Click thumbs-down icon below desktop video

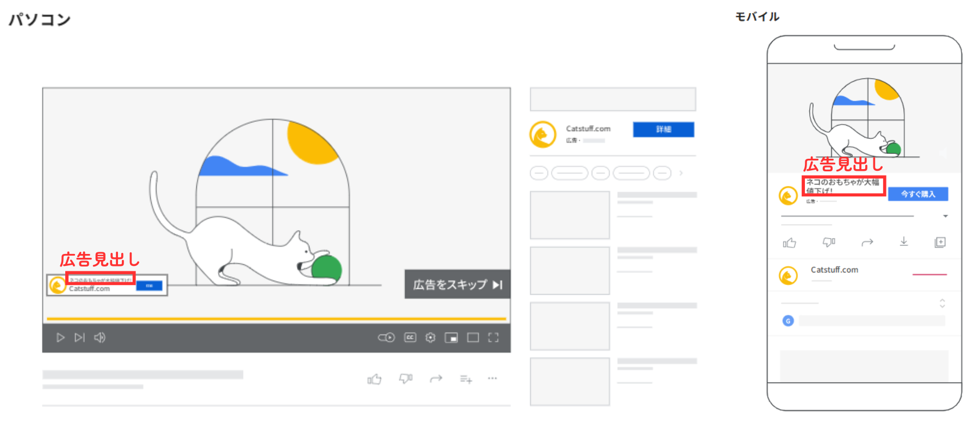(x=406, y=379)
